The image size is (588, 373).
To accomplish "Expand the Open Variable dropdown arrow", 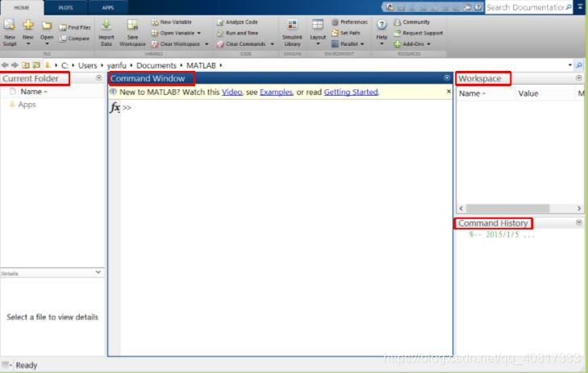I will click(x=199, y=33).
